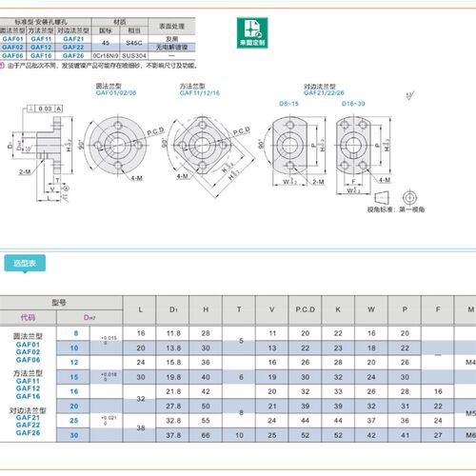
Task: Click GAF26 in the selection table code column
Action: pyautogui.click(x=28, y=433)
